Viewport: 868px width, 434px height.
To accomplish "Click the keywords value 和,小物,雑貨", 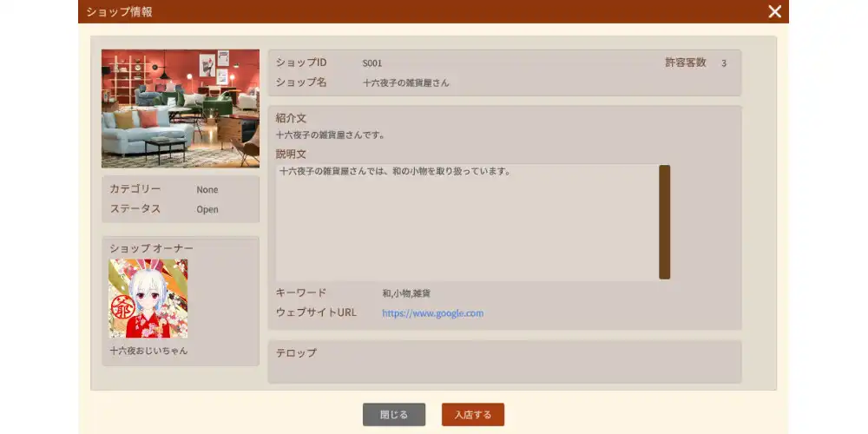I will (x=406, y=293).
